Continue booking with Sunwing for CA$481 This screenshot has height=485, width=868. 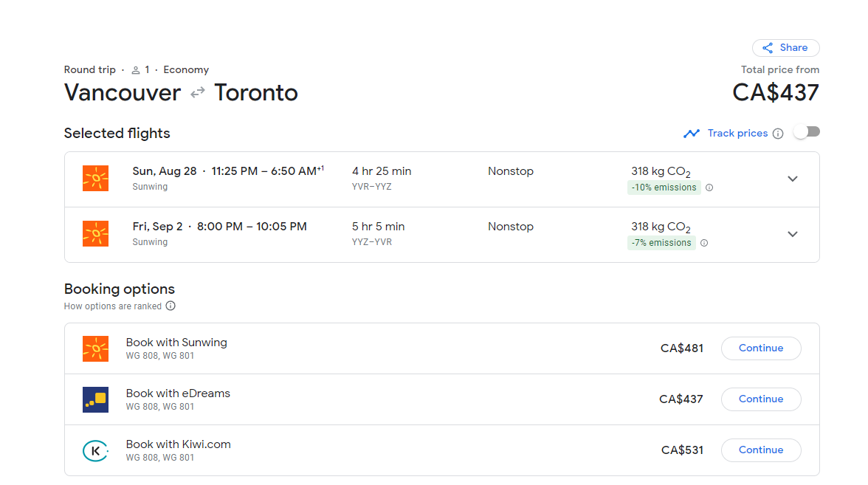[x=760, y=348]
